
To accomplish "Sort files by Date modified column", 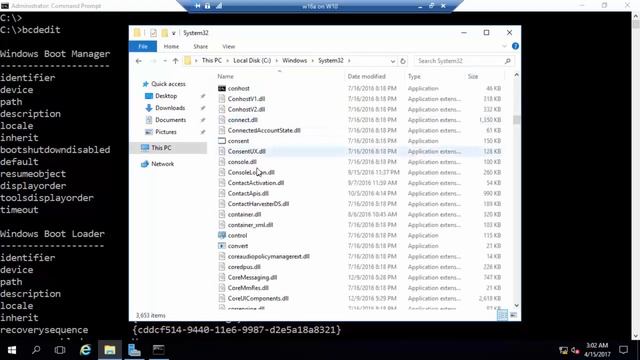I will tap(366, 76).
